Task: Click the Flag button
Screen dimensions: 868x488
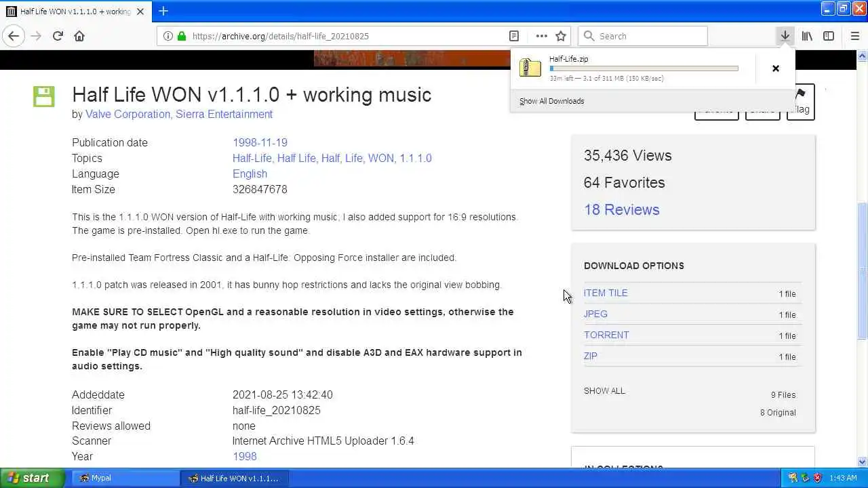Action: point(801,103)
